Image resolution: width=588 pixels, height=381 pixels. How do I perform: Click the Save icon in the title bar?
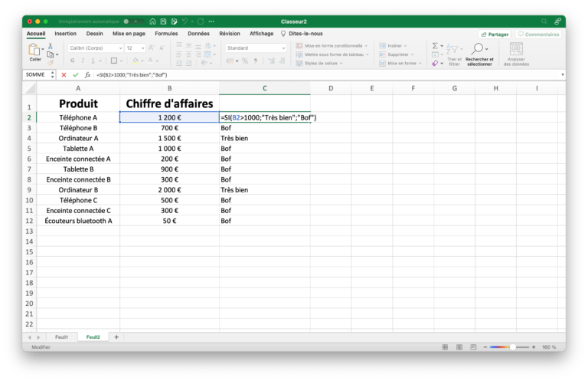tap(164, 21)
